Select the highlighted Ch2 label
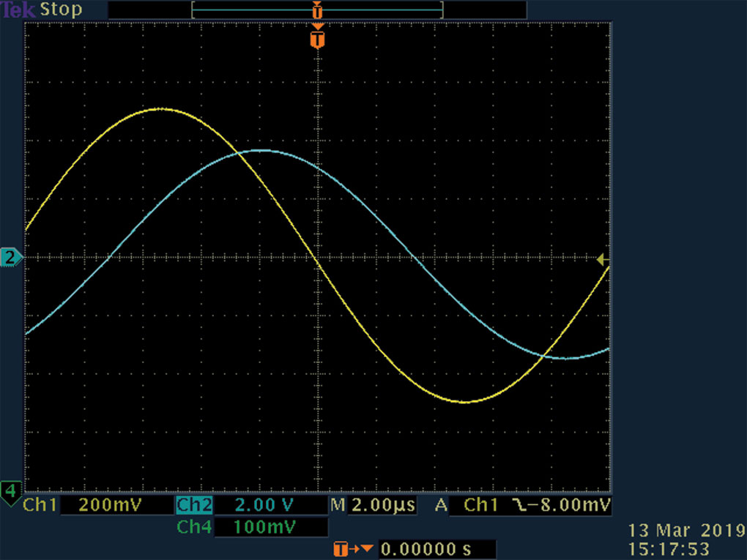Viewport: 747px width, 560px height. click(x=194, y=505)
